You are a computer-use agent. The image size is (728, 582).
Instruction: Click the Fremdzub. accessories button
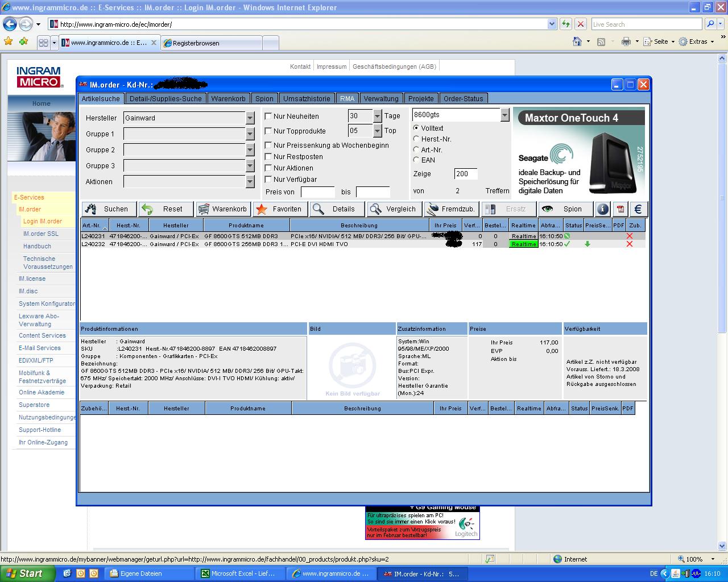point(452,209)
